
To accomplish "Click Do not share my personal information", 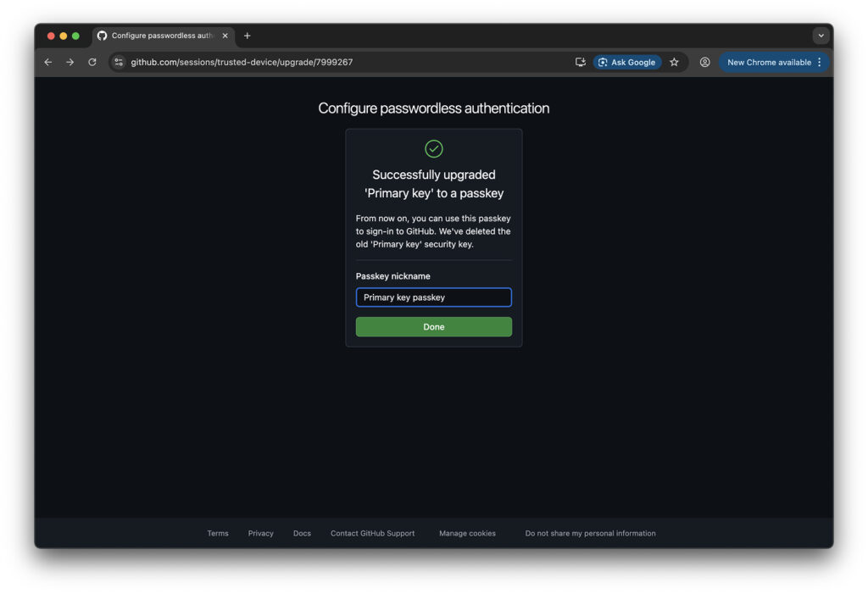I will coord(590,533).
